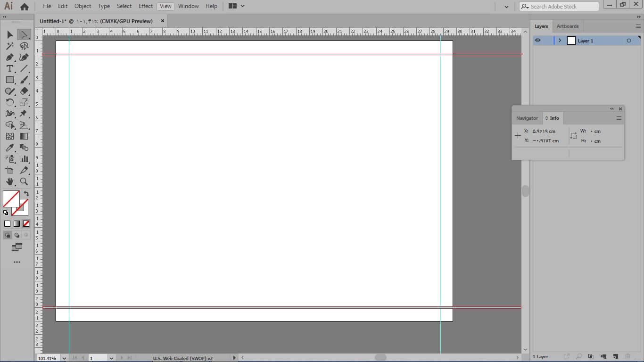Viewport: 644px width, 362px height.
Task: Activate the Hand tool
Action: click(x=9, y=181)
